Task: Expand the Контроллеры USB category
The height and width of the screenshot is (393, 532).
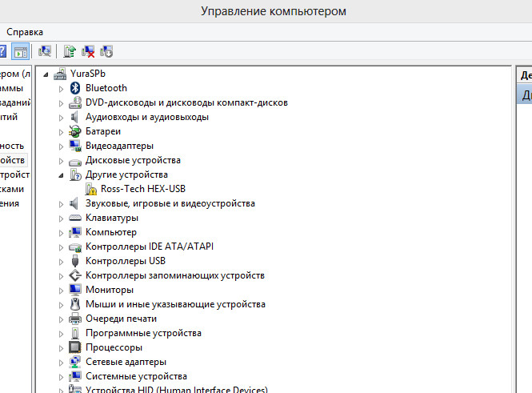Action: [x=61, y=262]
